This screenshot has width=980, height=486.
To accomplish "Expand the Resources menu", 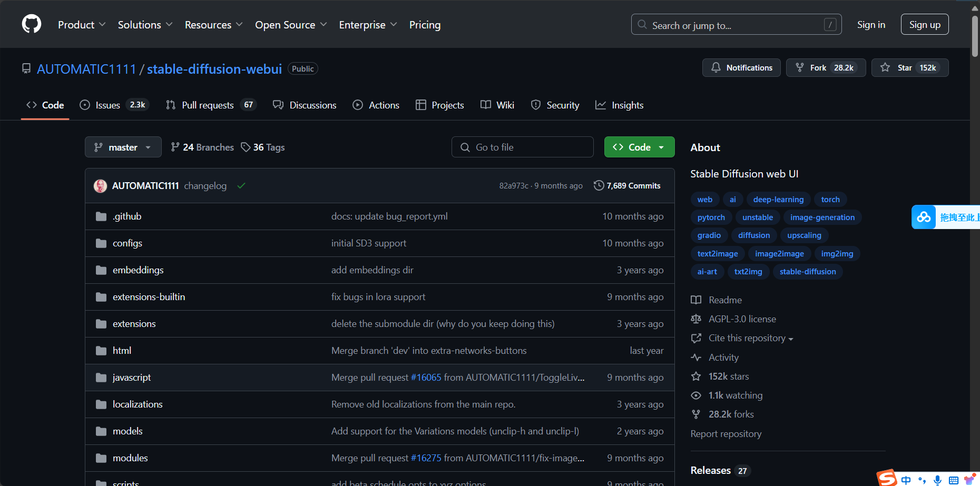I will (x=213, y=25).
